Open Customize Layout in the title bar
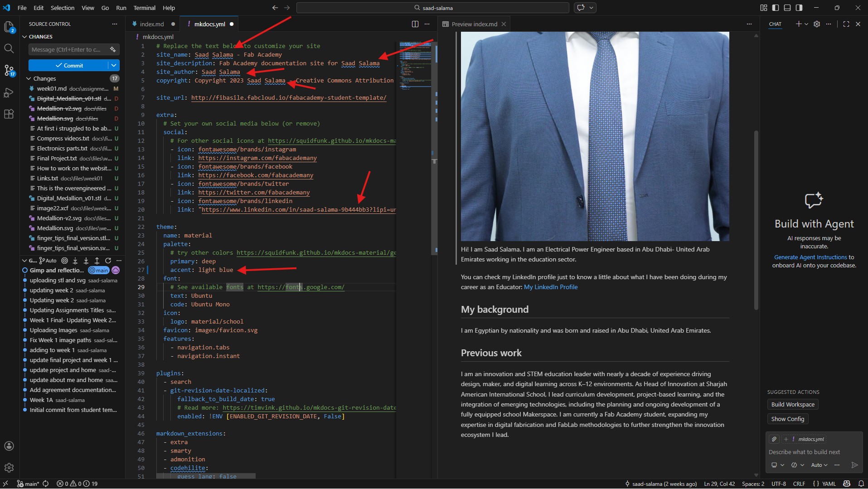 pyautogui.click(x=764, y=8)
